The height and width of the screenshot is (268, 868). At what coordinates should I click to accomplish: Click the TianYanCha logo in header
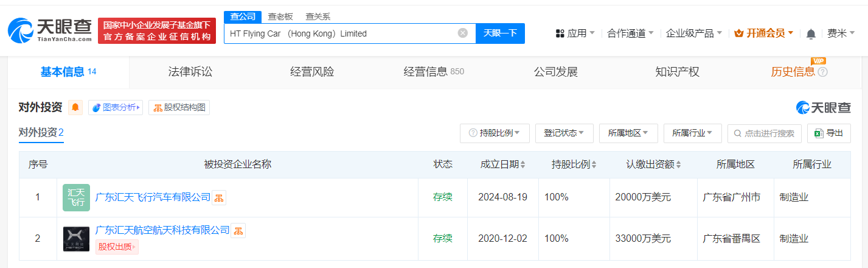coord(49,30)
